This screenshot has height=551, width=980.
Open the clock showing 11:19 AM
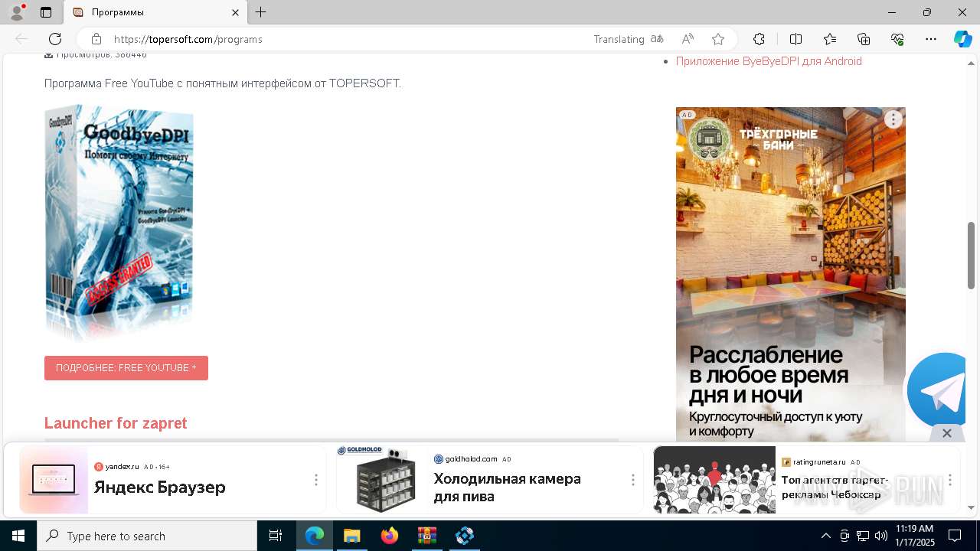(x=915, y=536)
